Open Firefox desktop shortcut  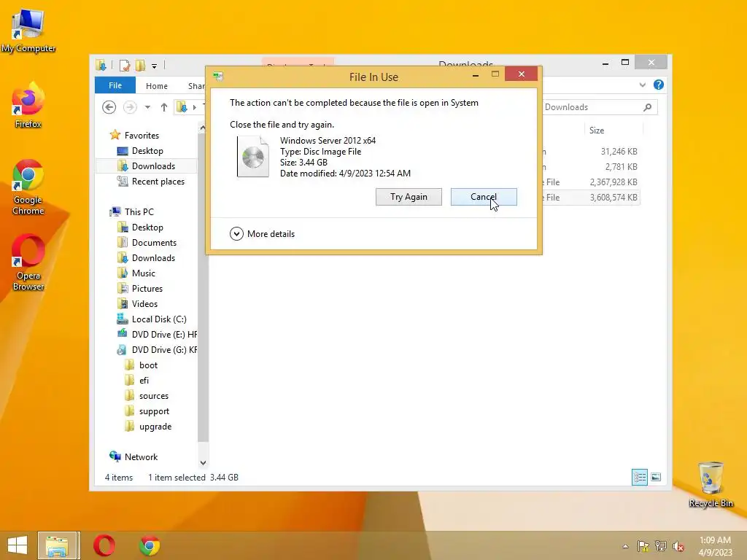coord(28,105)
